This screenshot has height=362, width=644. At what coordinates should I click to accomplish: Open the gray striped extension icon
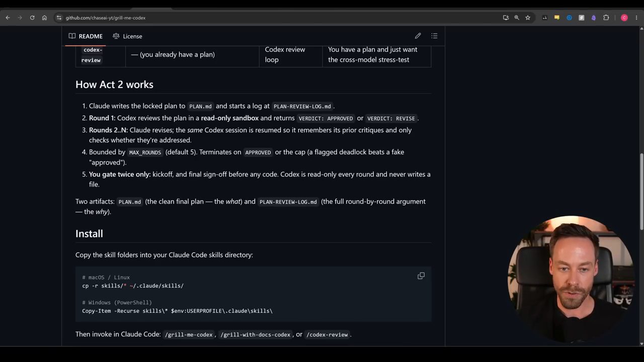click(x=582, y=18)
